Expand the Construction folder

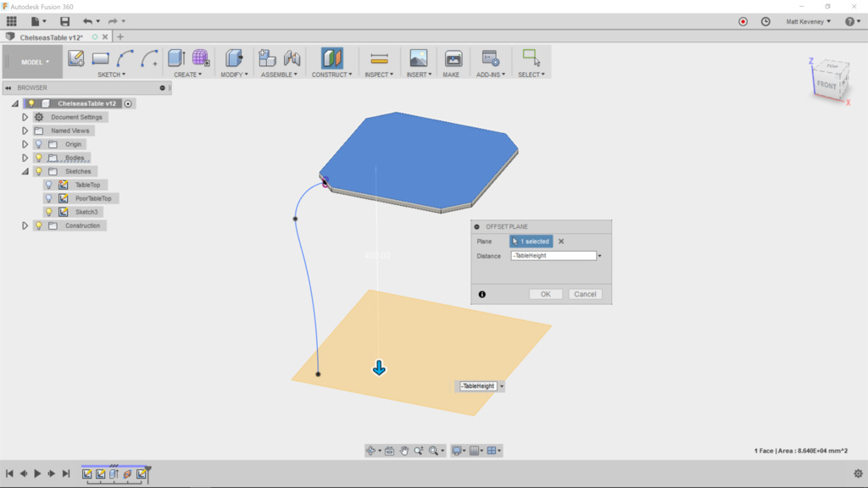[x=25, y=225]
